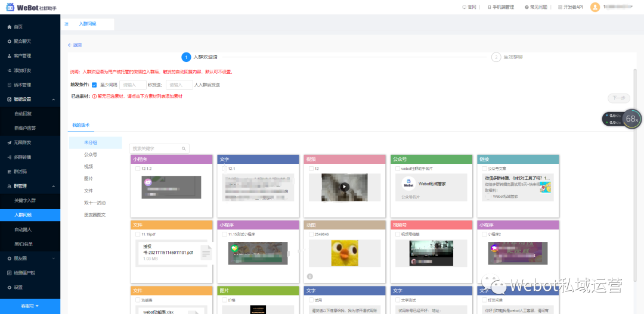The image size is (644, 314).
Task: Click the play button on video card 12
Action: coord(345,186)
